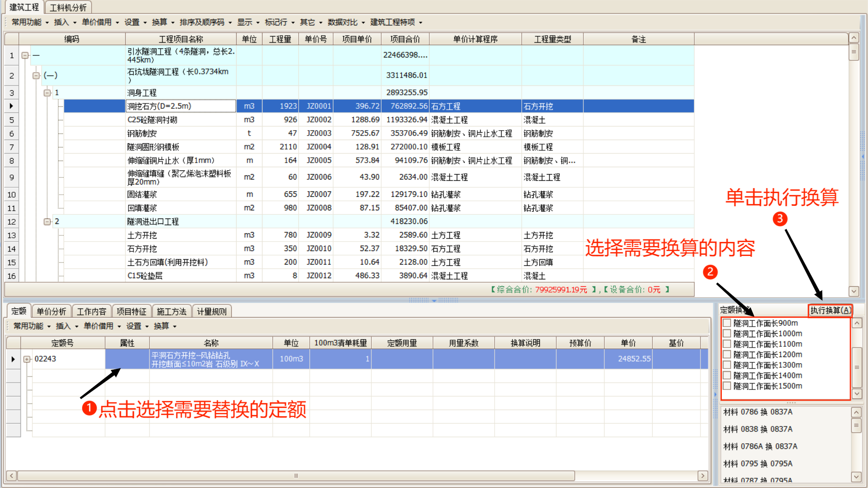Collapse the row 1 tree node 一

click(x=25, y=55)
